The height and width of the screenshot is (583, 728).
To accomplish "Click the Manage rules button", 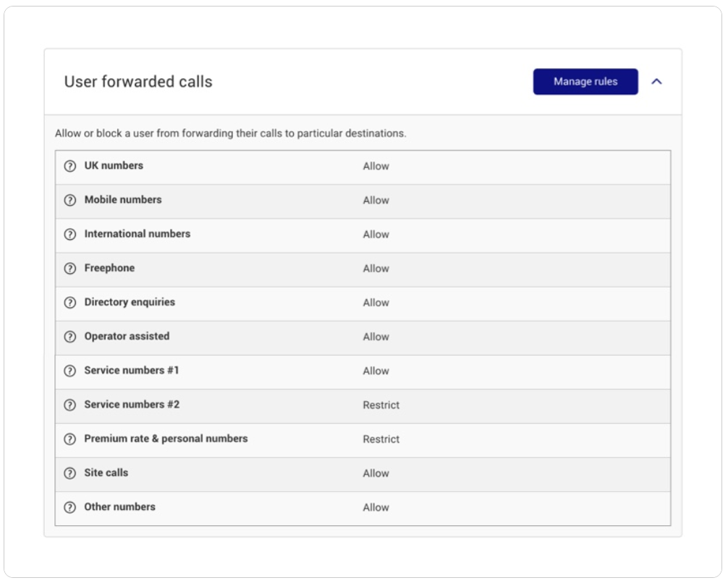I will tap(585, 82).
